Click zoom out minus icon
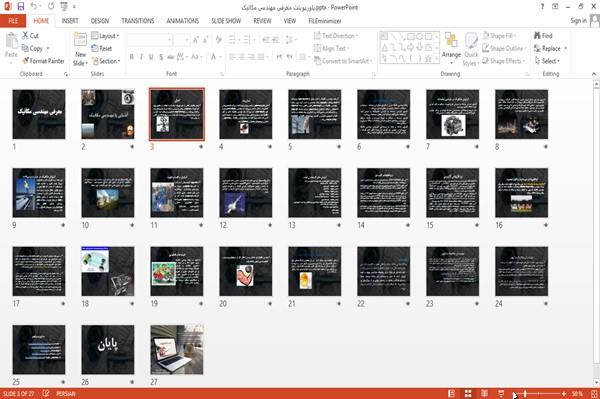The width and height of the screenshot is (600, 399). (515, 394)
